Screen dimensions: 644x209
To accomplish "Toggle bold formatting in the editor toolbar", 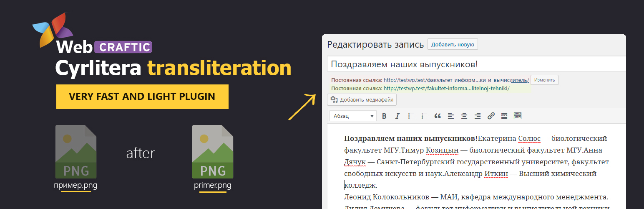I will pos(384,116).
